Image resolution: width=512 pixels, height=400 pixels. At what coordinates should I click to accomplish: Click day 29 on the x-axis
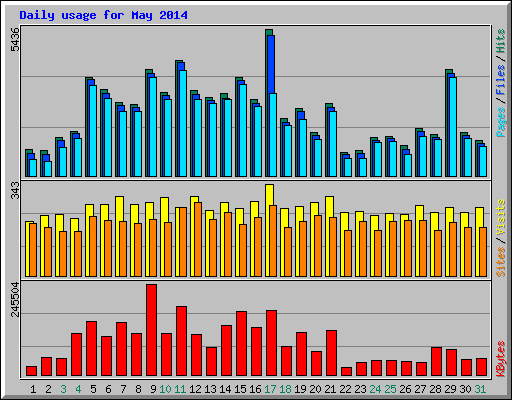coord(450,389)
